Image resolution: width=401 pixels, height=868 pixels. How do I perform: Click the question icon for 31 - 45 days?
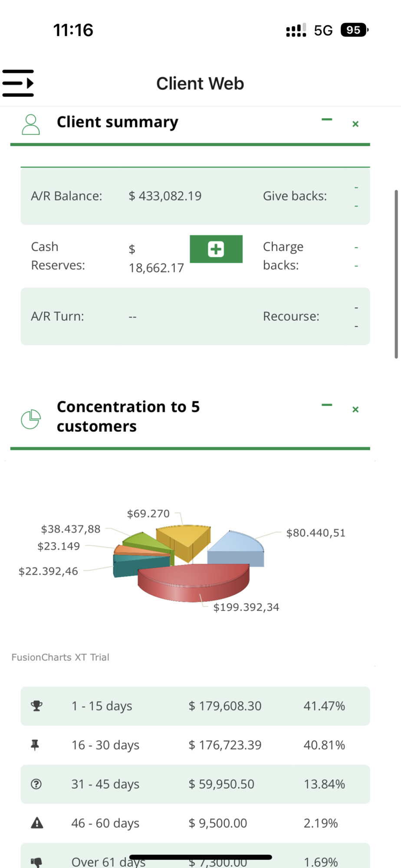36,784
